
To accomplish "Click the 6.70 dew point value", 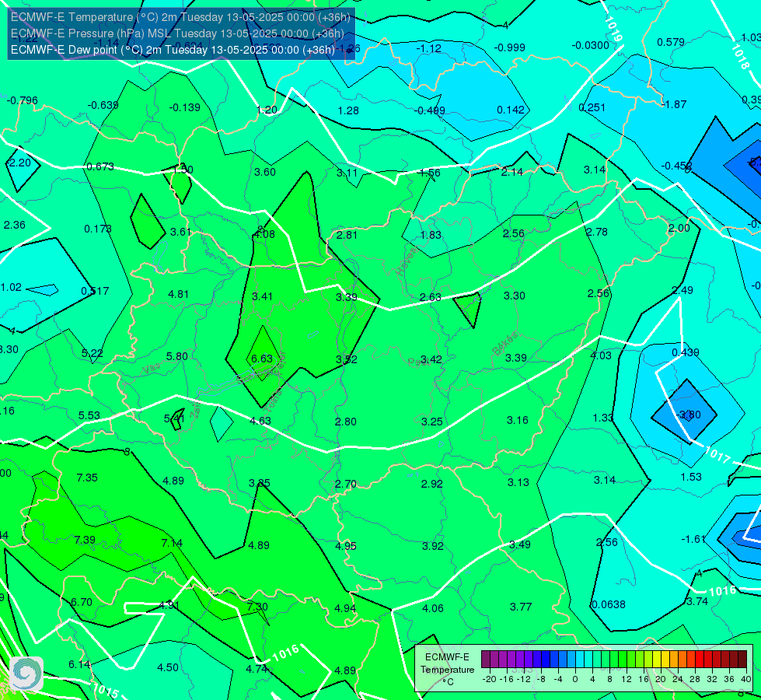I will click(x=82, y=602).
